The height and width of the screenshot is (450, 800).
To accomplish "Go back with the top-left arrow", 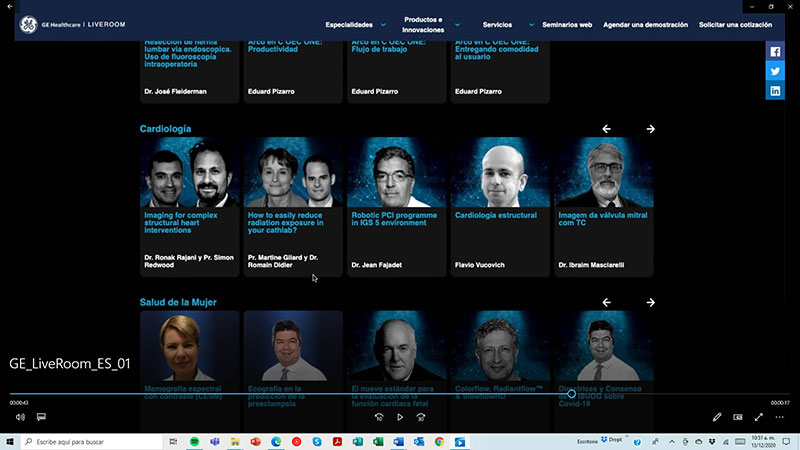I will 10,7.
